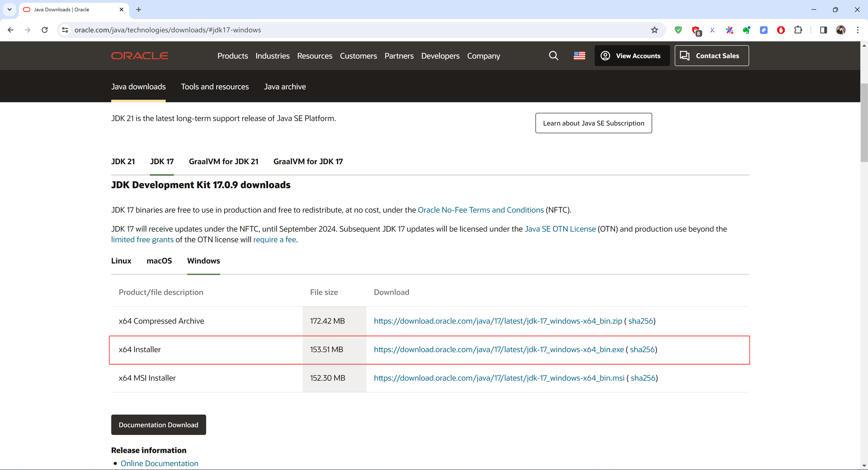Click the Java archive navigation link
Viewport: 868px width, 470px height.
click(x=285, y=86)
